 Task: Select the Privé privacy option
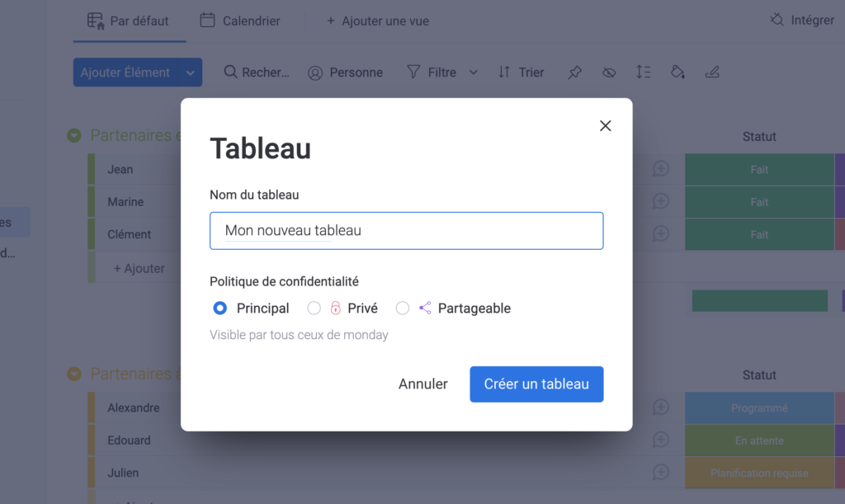coord(314,308)
